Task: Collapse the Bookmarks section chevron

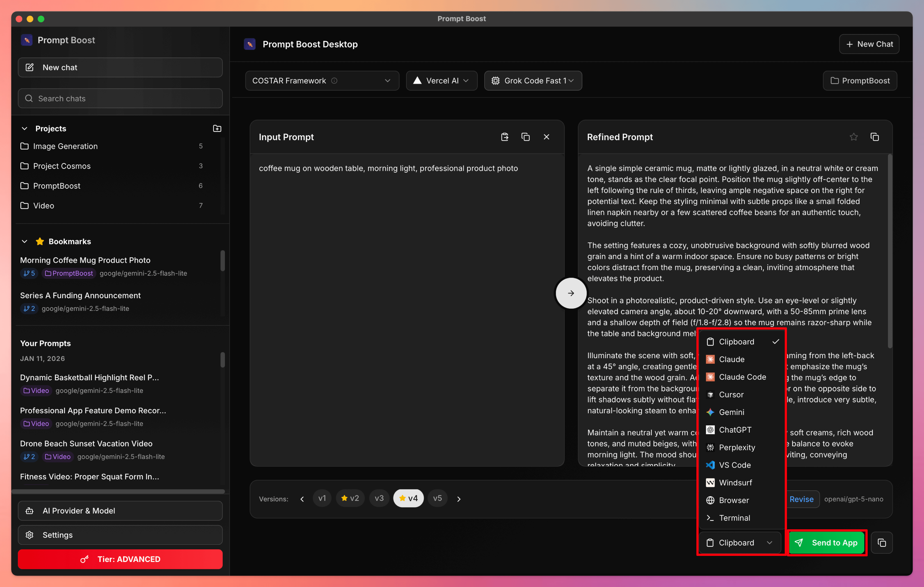Action: (x=25, y=241)
